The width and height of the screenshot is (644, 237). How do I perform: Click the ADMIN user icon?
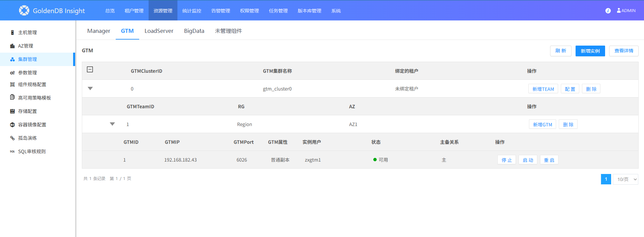click(619, 10)
